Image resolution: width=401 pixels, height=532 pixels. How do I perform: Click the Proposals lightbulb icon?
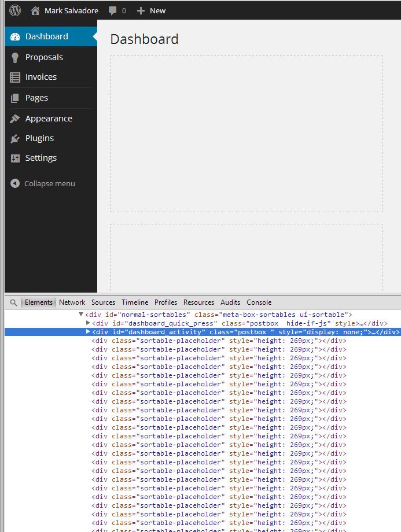coord(15,57)
